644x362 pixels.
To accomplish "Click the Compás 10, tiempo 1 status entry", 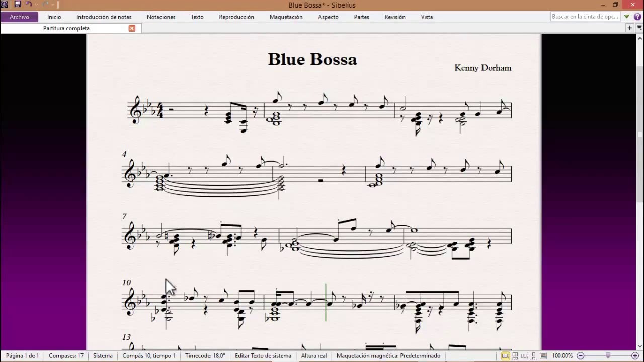I will coord(149,356).
